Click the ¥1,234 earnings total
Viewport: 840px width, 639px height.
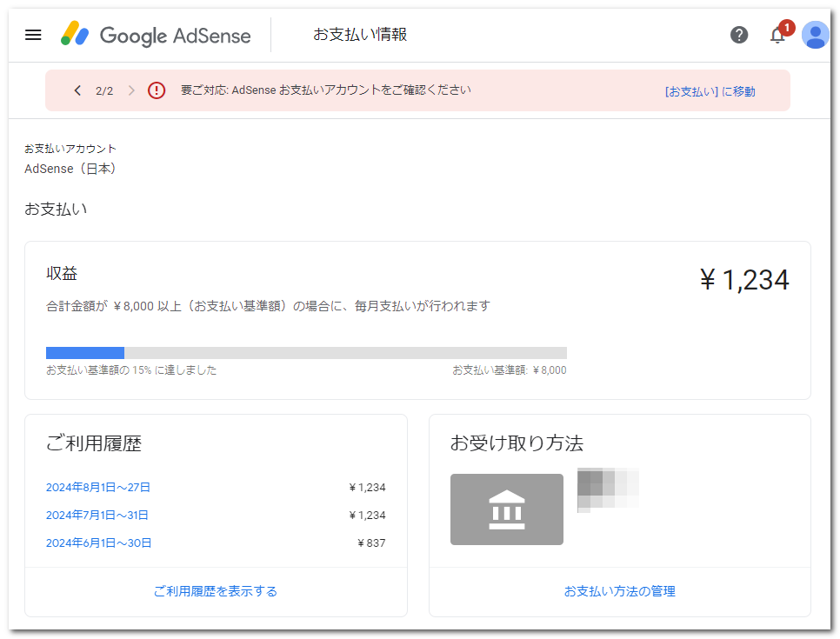(744, 280)
